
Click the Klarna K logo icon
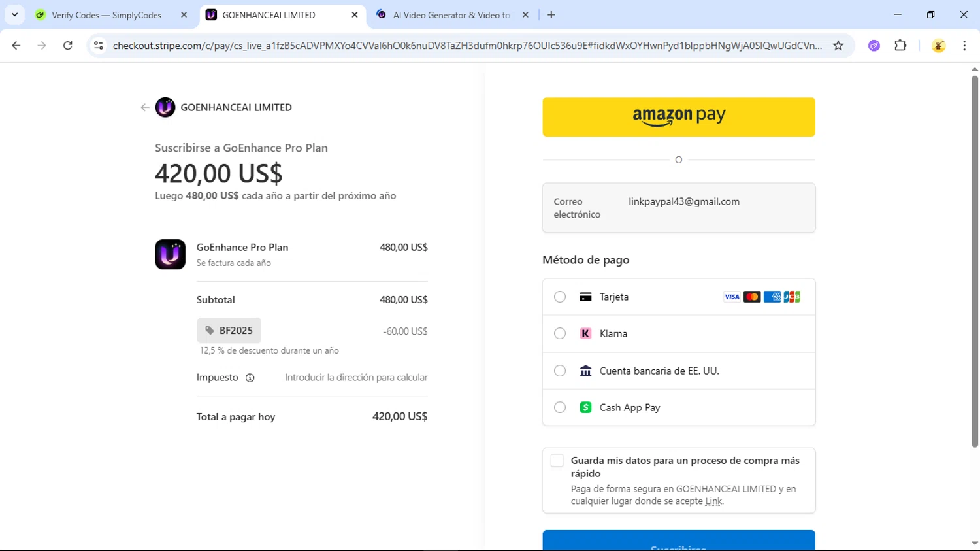click(585, 333)
